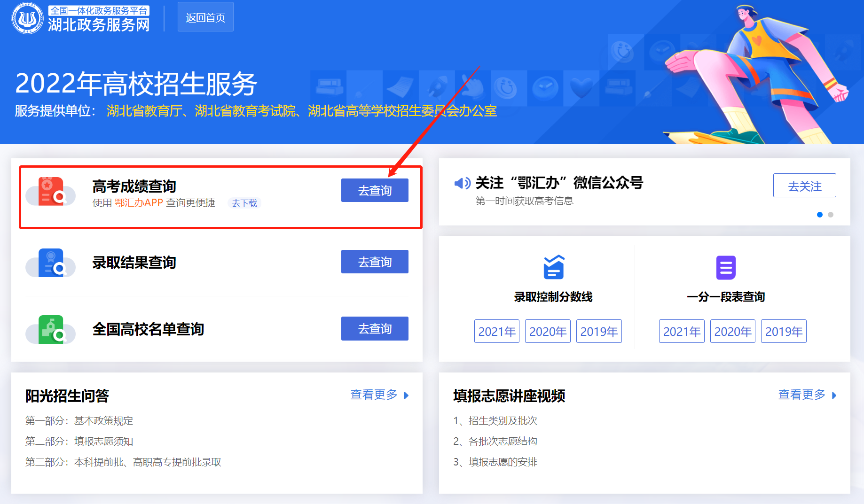Open the orange 鄂汇办APP link
Screen dimensions: 864x504
point(139,202)
